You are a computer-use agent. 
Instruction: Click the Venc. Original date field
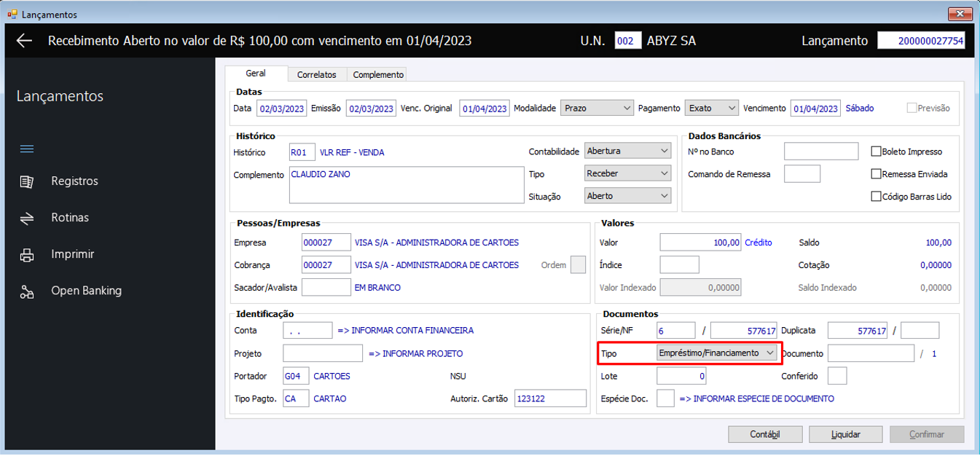tap(485, 109)
